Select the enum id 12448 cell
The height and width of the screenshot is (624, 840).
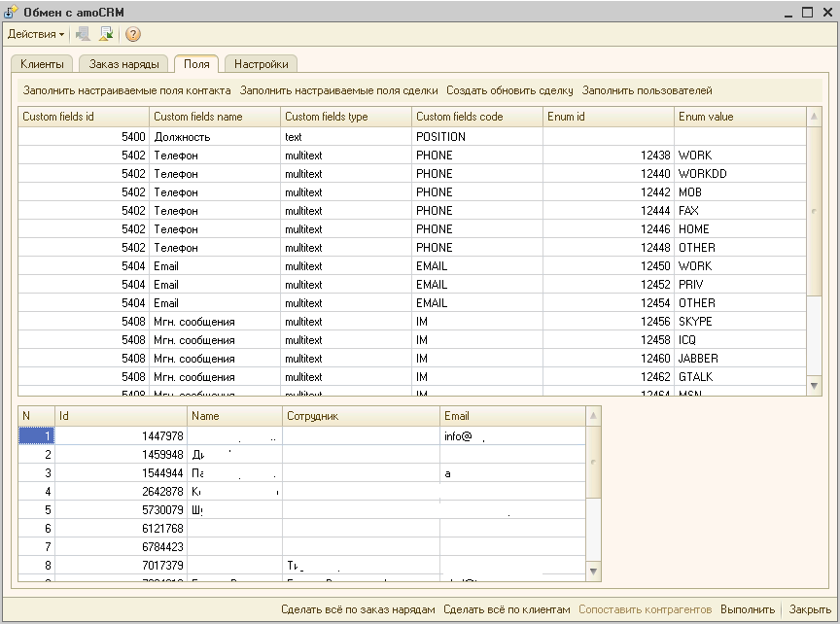coord(609,248)
